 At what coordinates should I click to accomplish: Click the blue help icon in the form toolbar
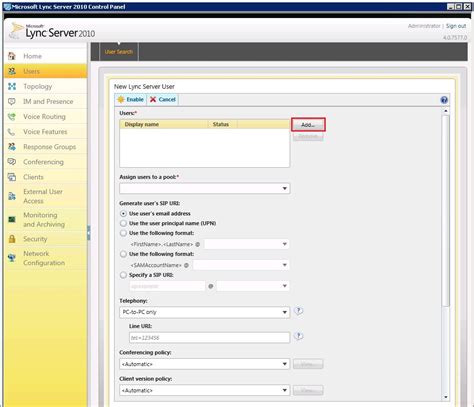click(444, 100)
